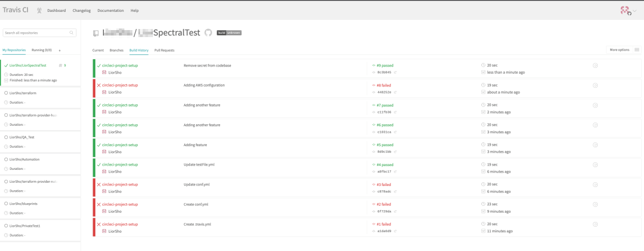Open build #8 failed
The width and height of the screenshot is (644, 251).
pyautogui.click(x=383, y=85)
